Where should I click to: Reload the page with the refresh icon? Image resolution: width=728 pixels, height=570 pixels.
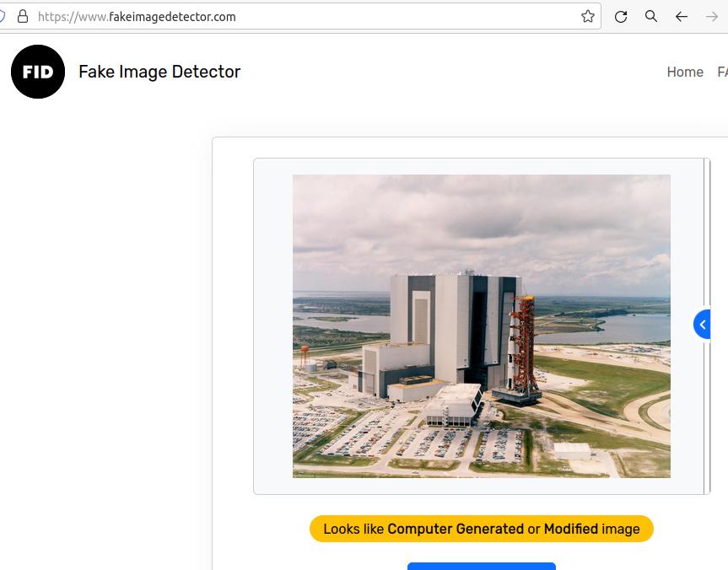click(621, 17)
